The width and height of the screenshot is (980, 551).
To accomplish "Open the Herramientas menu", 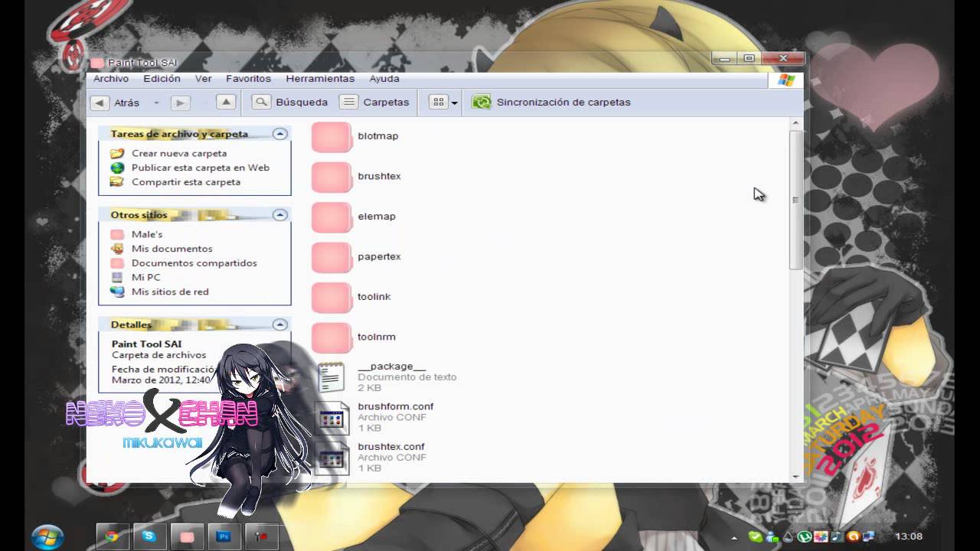I will [x=320, y=79].
